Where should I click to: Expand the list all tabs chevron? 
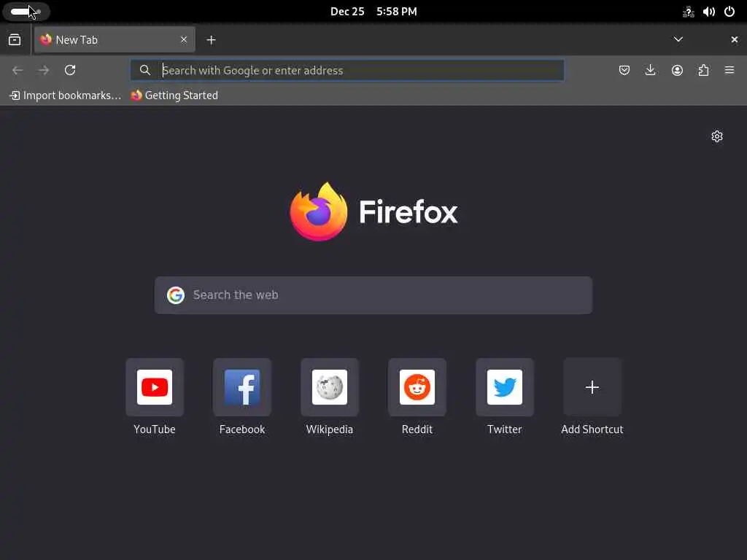pyautogui.click(x=678, y=39)
